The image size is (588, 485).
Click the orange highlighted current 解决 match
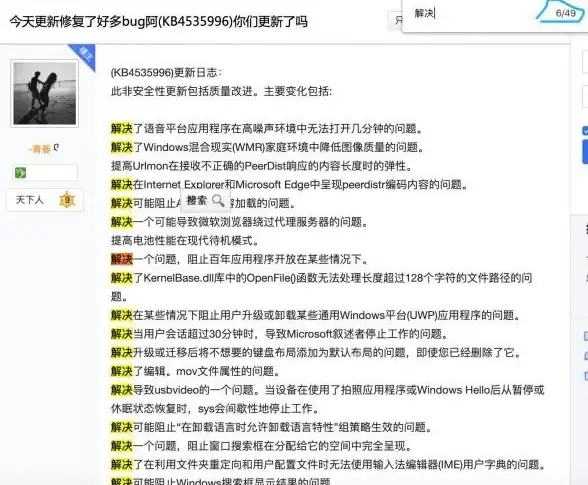[x=122, y=259]
